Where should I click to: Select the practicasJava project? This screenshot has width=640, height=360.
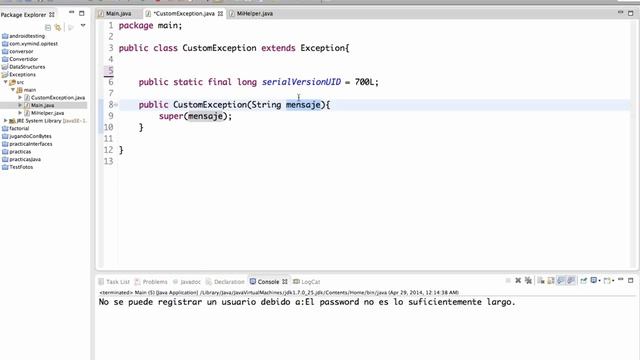point(25,159)
